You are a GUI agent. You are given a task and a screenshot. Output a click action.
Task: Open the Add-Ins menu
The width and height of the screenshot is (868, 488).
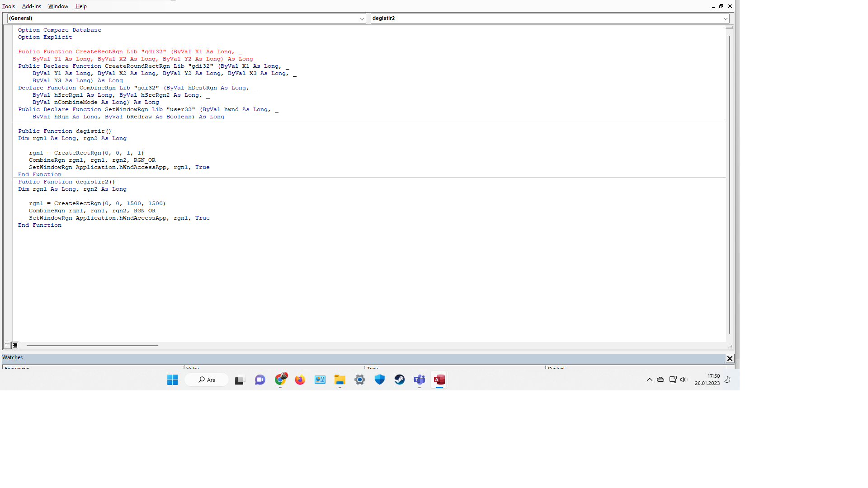click(x=32, y=6)
